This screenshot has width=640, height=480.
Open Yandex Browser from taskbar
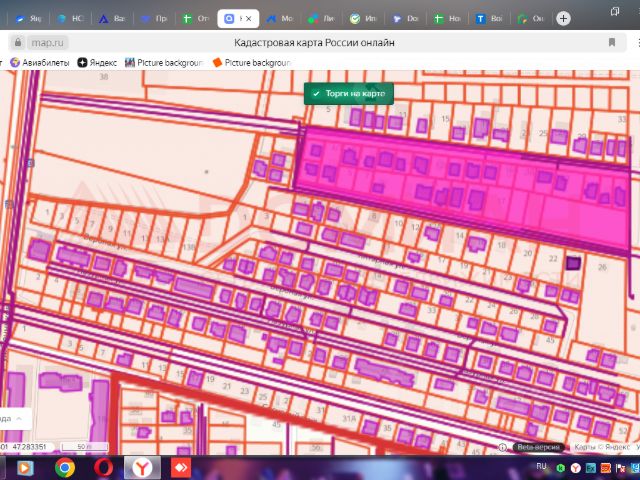[143, 467]
